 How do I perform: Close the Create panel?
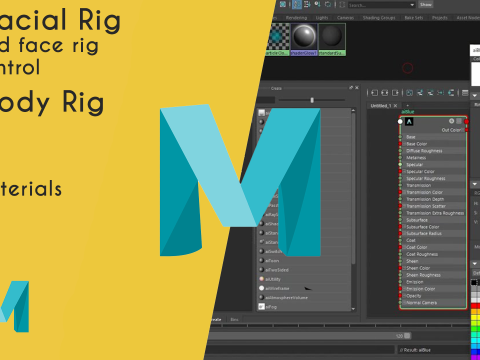[x=357, y=88]
